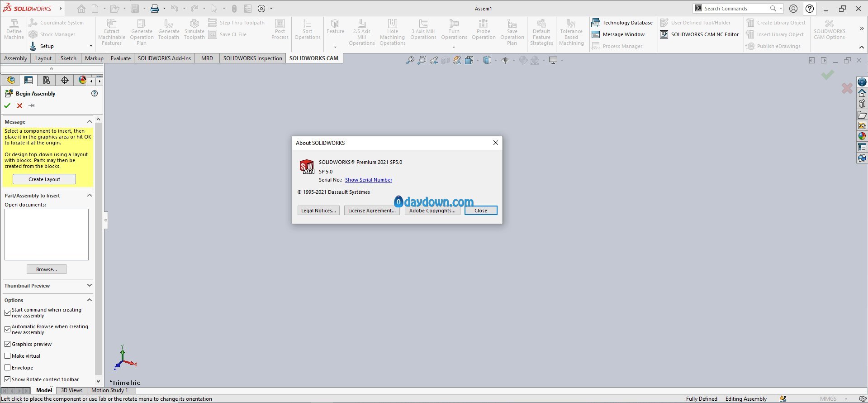Click the Sort Operations icon
Viewport: 868px width, 403px height.
[308, 29]
